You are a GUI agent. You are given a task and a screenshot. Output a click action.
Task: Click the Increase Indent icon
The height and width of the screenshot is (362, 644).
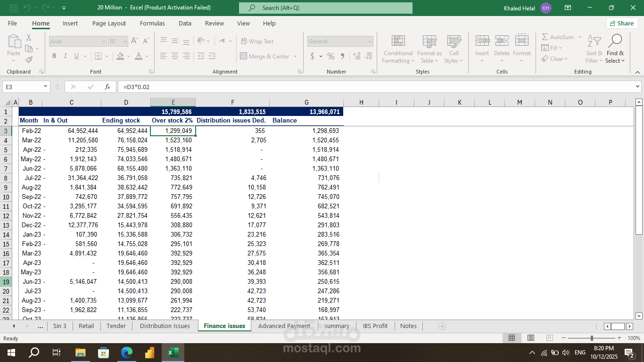(212, 56)
